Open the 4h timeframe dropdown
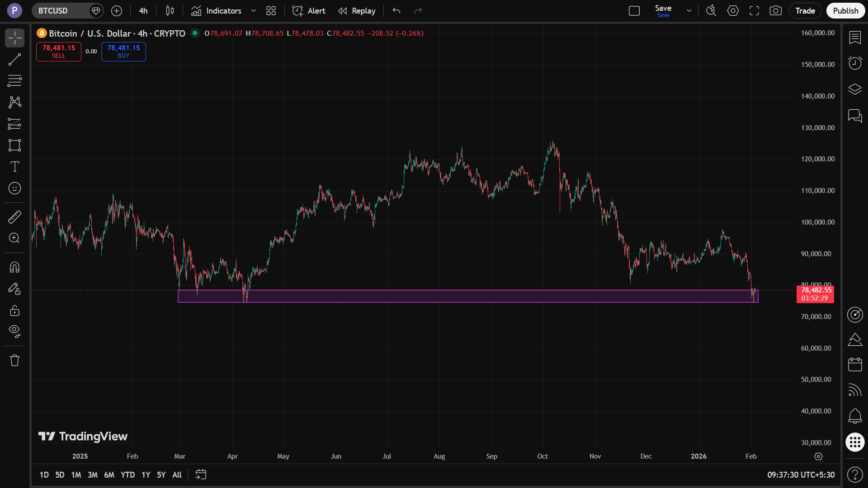The image size is (868, 488). (143, 11)
